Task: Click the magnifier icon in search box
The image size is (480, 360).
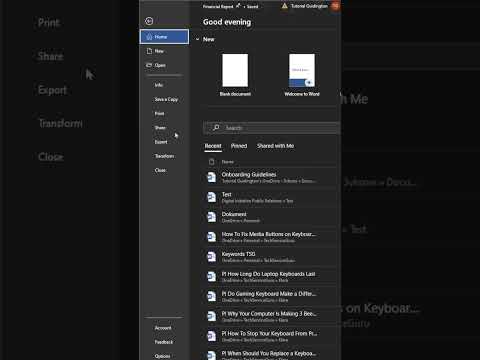Action: pos(216,127)
